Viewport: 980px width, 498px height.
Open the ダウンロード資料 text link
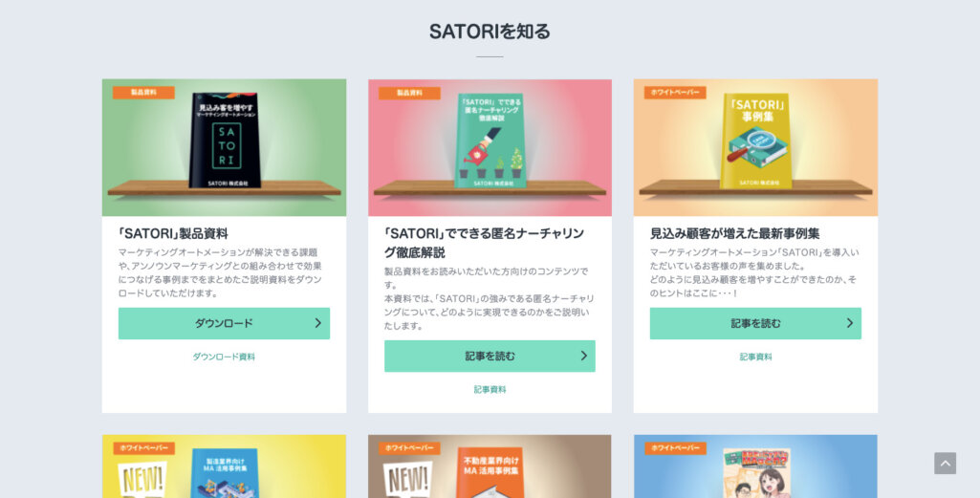(x=224, y=357)
